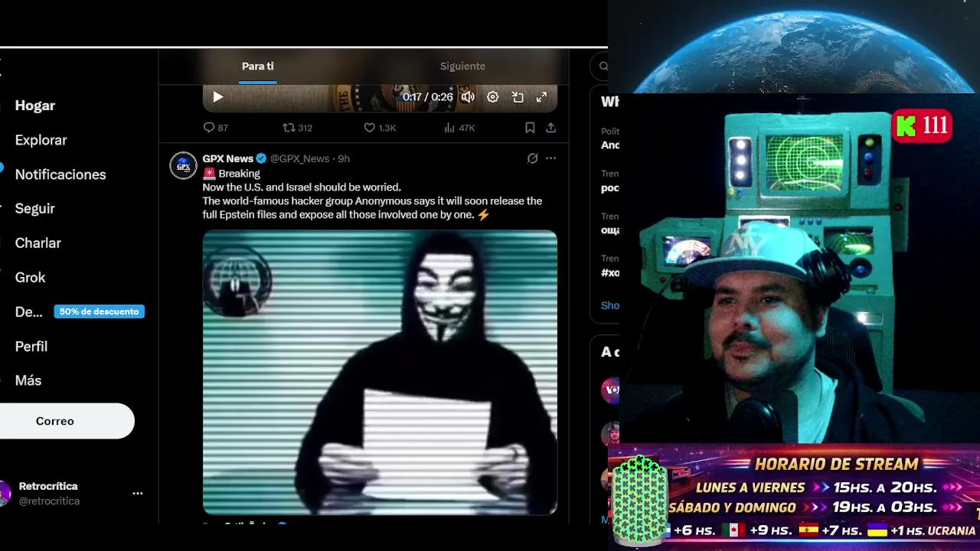This screenshot has width=980, height=551.
Task: Open Más in the sidebar
Action: [x=28, y=380]
